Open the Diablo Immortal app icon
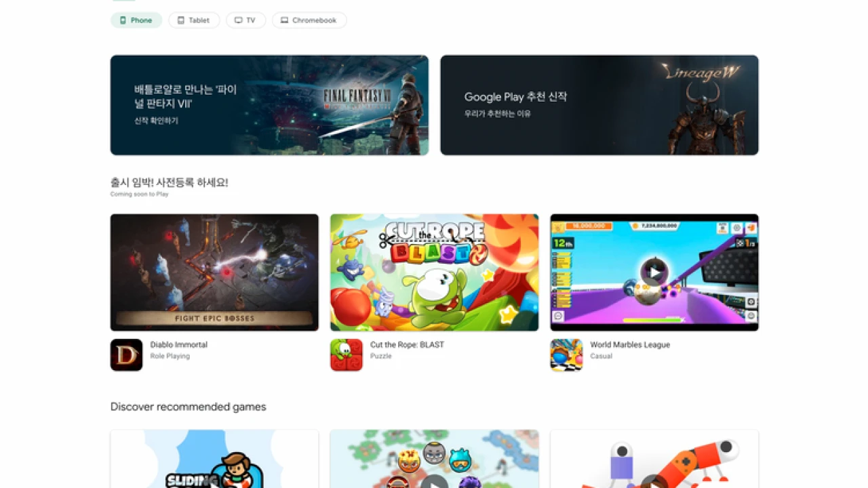The image size is (868, 488). (x=126, y=355)
